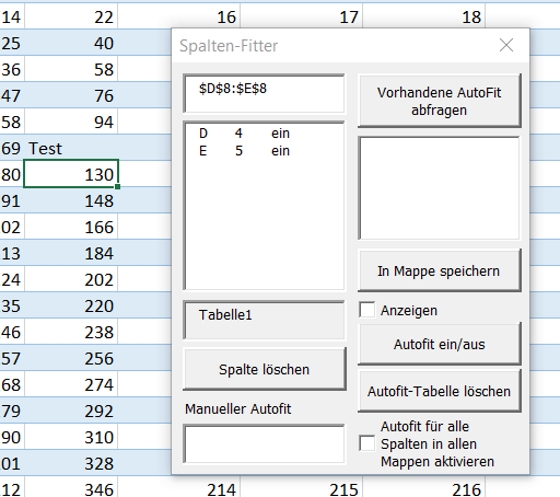Enable Autofit für alle Spalten checkbox
This screenshot has height=497, width=560.
coord(367,443)
